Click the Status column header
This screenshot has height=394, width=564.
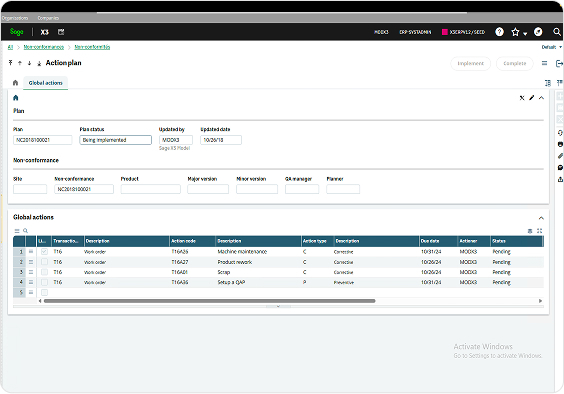[x=517, y=241]
